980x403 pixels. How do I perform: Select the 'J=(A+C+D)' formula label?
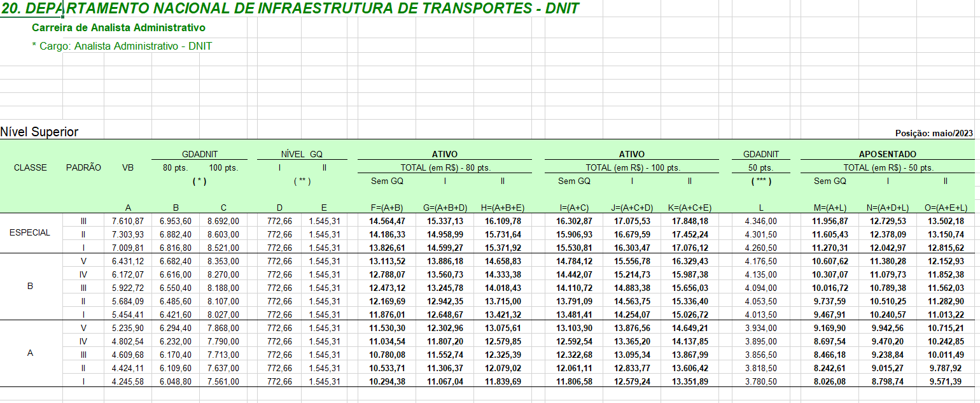tap(632, 208)
